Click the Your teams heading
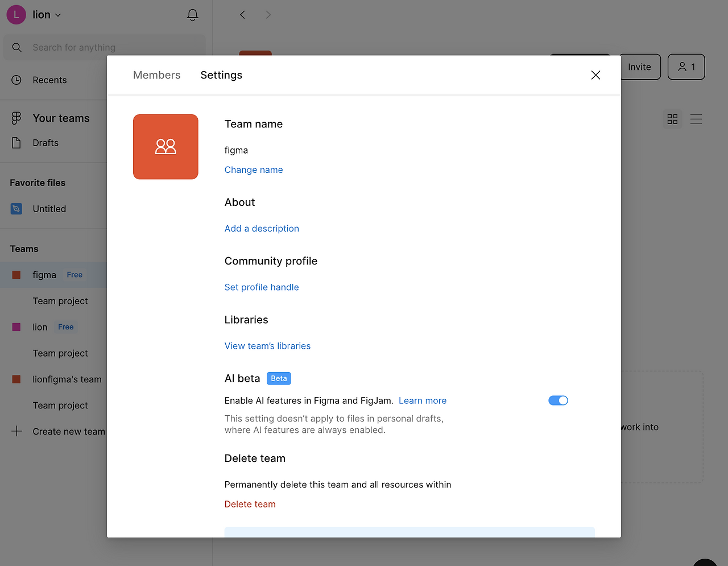Screen dimensions: 728x566 click(x=61, y=118)
